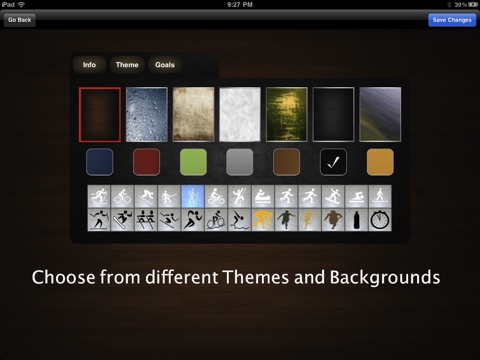The height and width of the screenshot is (360, 480).
Task: Pick the white kayaking icon
Action: click(x=263, y=196)
